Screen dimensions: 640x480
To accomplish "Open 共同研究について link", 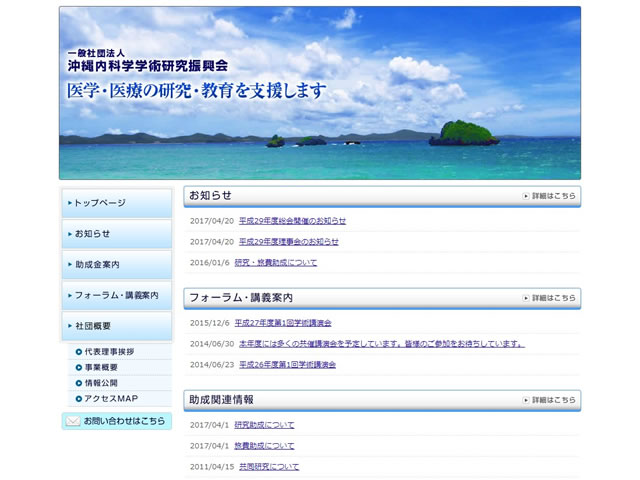I will point(269,467).
